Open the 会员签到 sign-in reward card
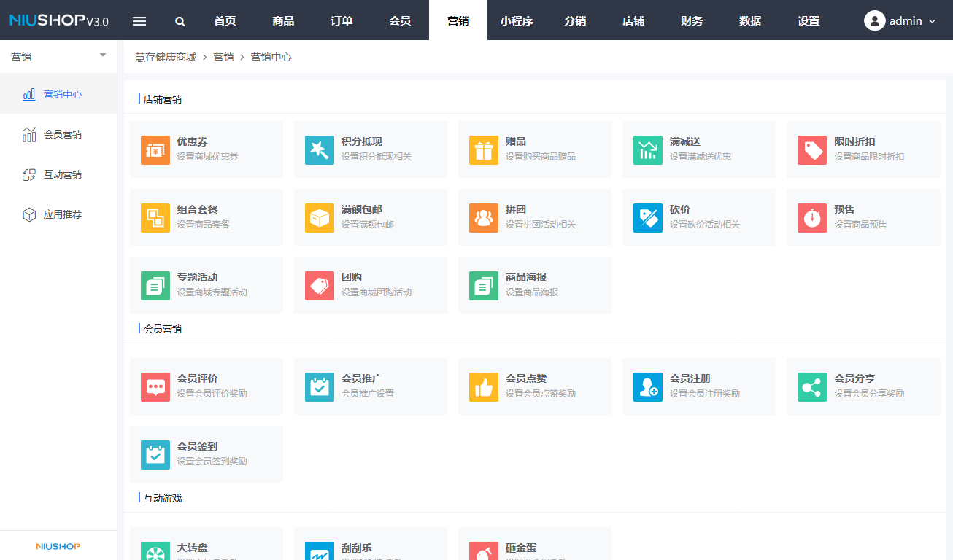This screenshot has width=953, height=560. click(x=206, y=454)
